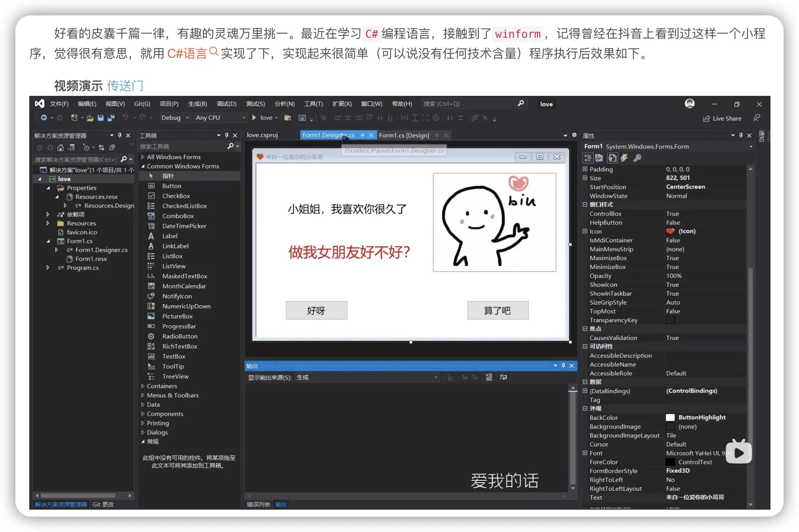Click the Live Share icon

click(x=707, y=119)
